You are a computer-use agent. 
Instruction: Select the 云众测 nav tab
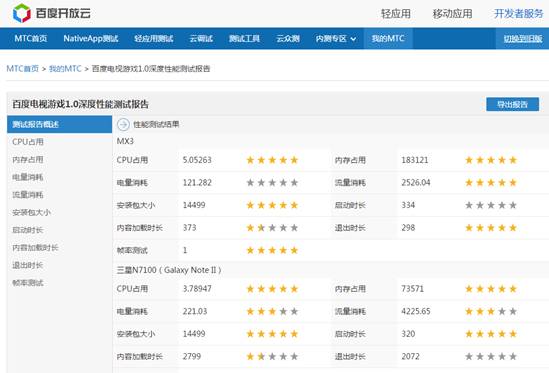coord(288,39)
